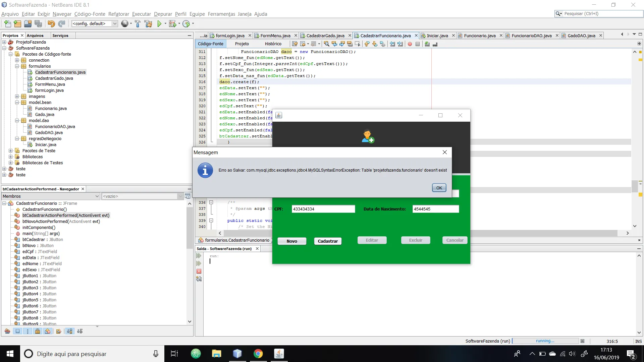Click the Clean and Build broom-hammer icon
The image size is (644, 362).
[x=148, y=24]
